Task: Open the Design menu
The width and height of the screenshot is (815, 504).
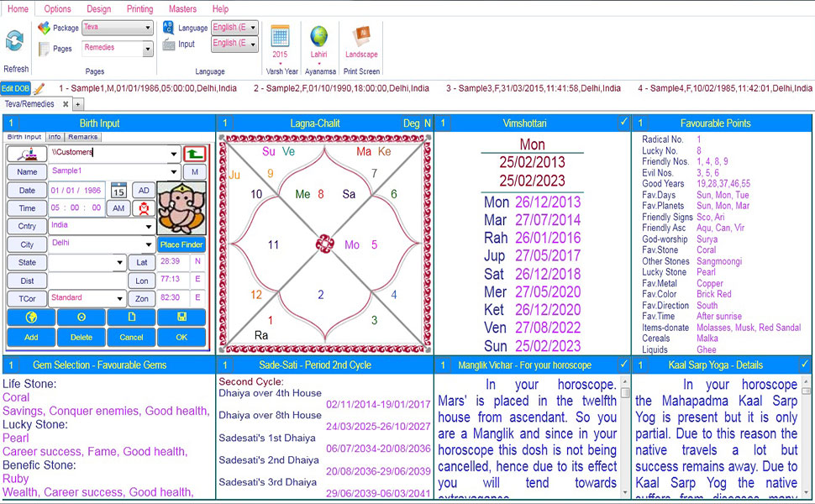Action: (x=99, y=9)
